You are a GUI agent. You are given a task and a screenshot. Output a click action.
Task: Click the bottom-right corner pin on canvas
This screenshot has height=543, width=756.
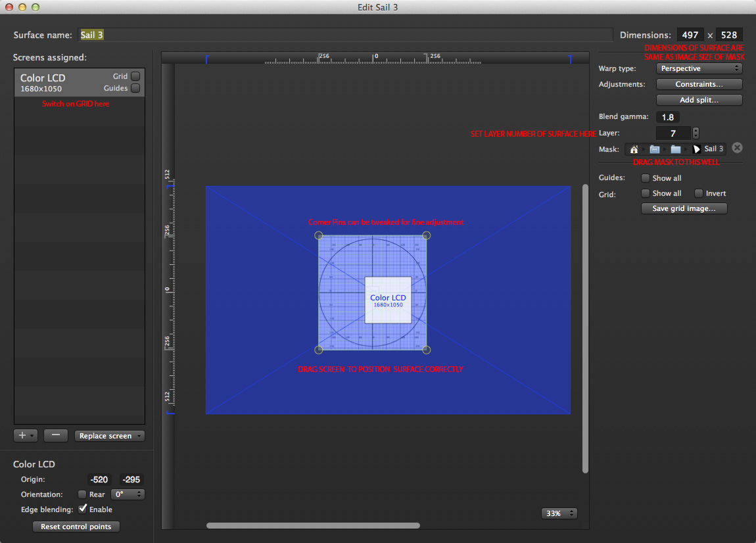[426, 350]
